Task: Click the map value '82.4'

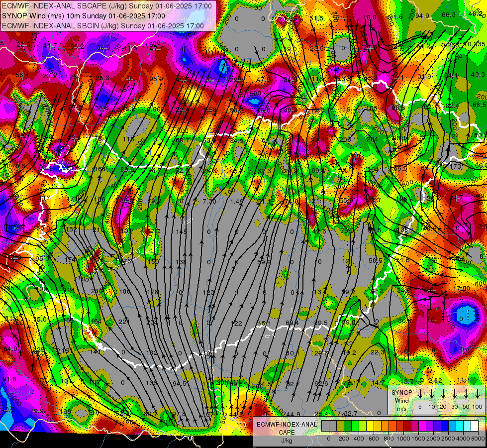Action: tap(452, 106)
